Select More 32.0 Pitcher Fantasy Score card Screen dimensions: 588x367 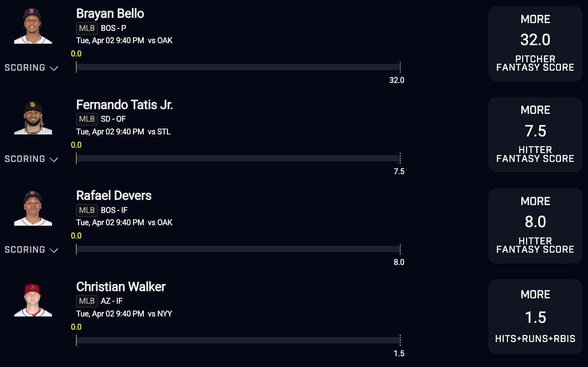click(x=535, y=44)
